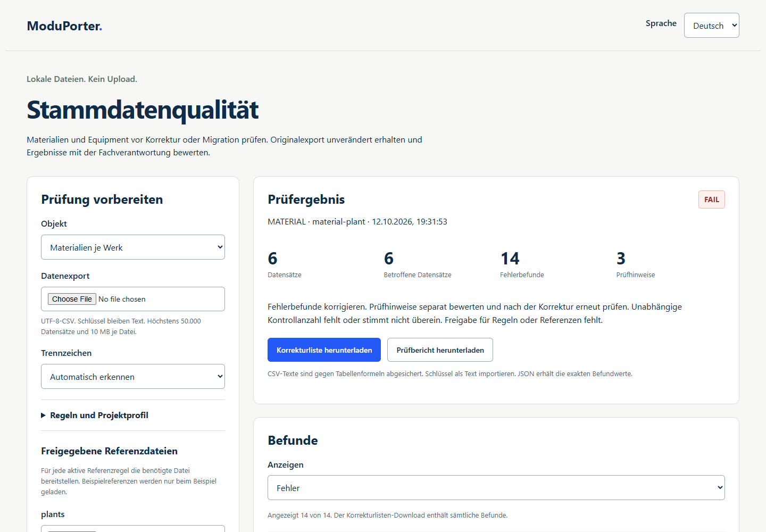Open the Sprache language dropdown
The width and height of the screenshot is (766, 532).
(711, 26)
